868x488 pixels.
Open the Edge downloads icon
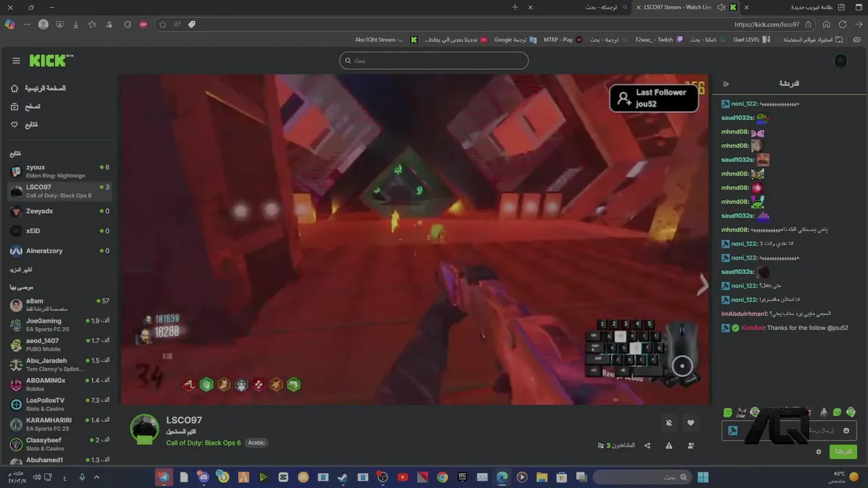point(76,24)
